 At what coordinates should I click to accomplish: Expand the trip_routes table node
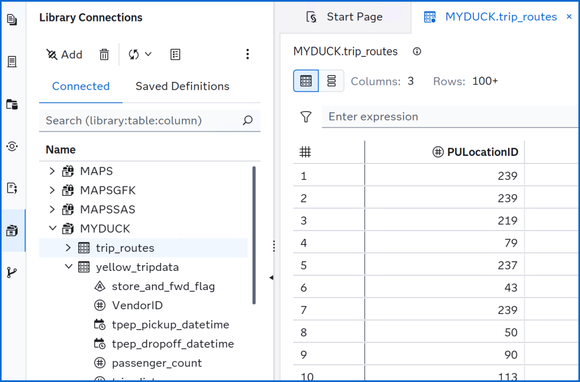(68, 247)
